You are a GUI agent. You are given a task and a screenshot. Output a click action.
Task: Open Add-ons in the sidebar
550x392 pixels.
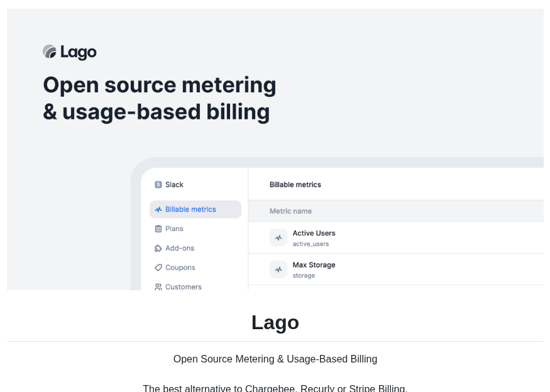point(180,248)
